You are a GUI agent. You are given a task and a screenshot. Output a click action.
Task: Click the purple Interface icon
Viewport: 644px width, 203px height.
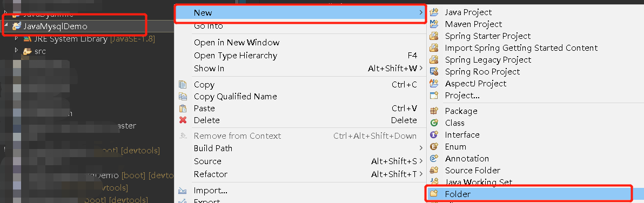[434, 135]
